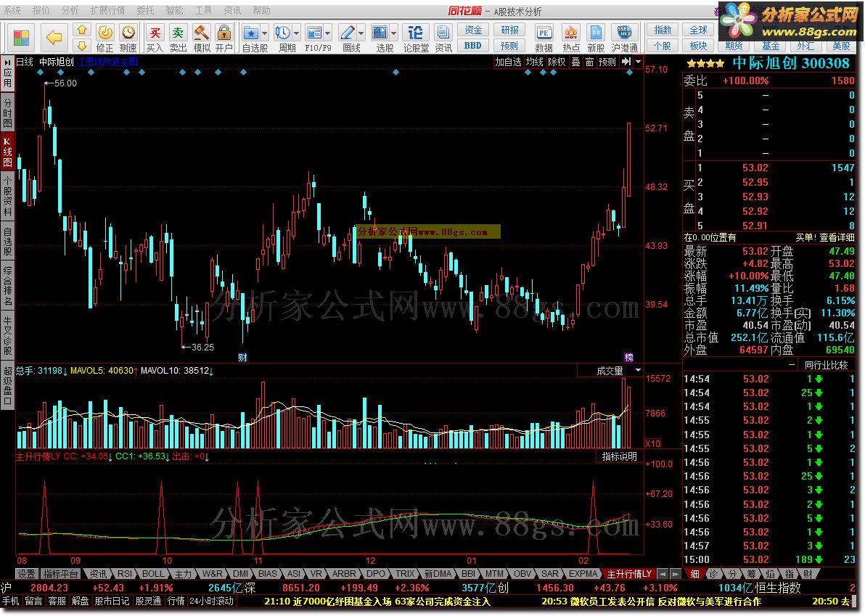
Task: Open the 智能 menu
Action: [174, 10]
